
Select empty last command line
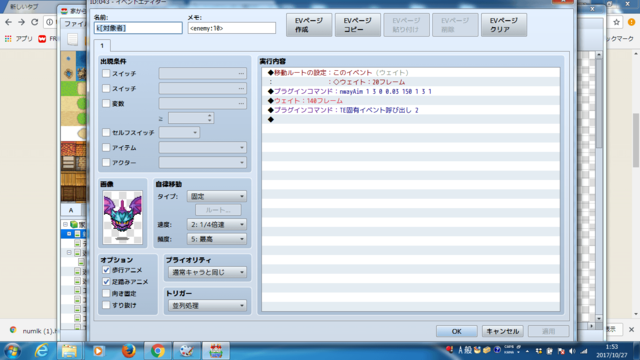[411, 120]
